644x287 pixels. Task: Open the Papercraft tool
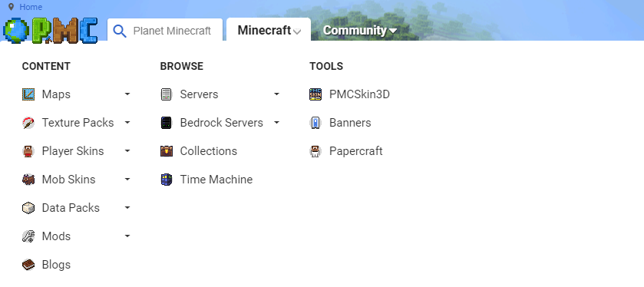[x=355, y=151]
